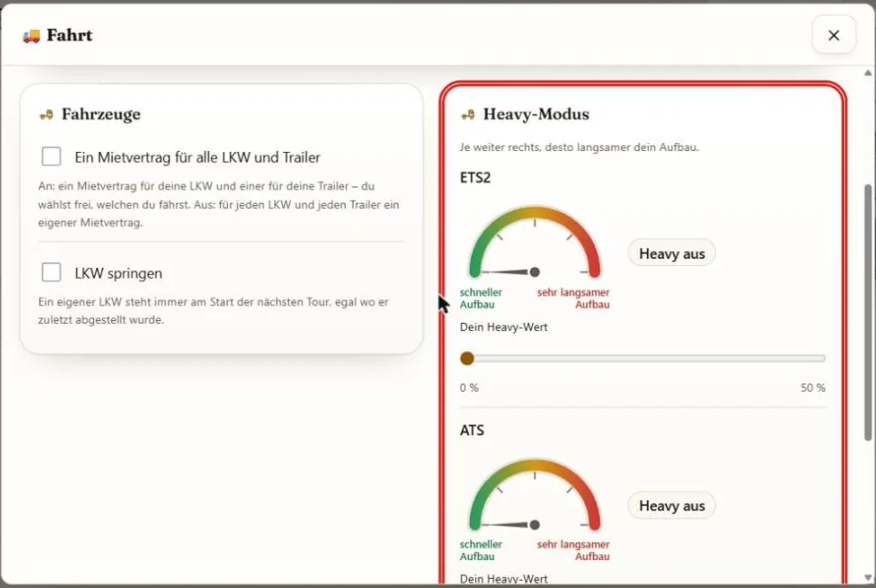This screenshot has height=588, width=876.
Task: Click the ETS2 "Dein Heavy-Wert" label
Action: (504, 327)
